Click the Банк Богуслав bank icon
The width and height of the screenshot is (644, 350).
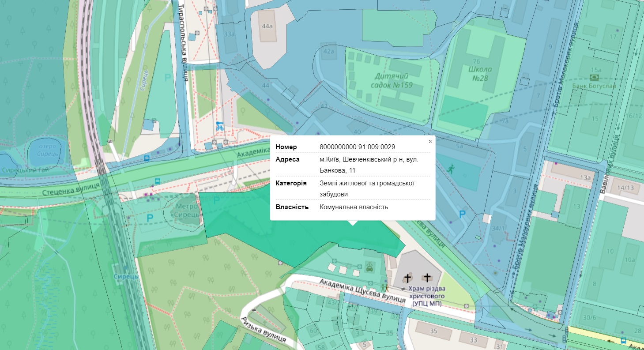click(596, 78)
